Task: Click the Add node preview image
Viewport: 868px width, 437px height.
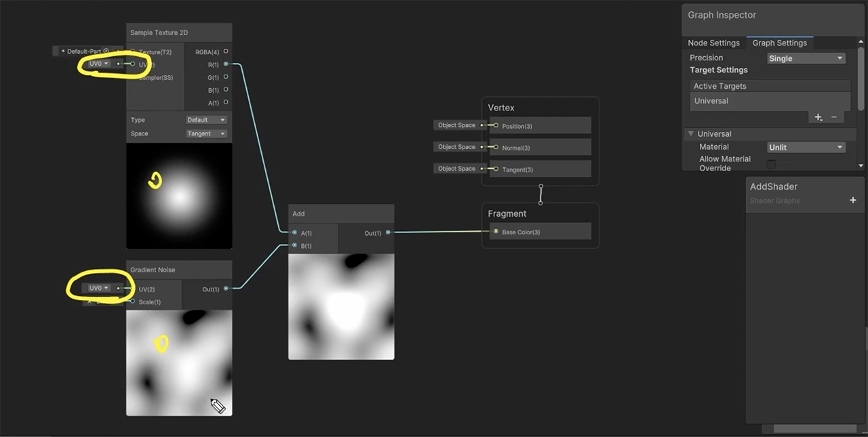Action: (341, 306)
